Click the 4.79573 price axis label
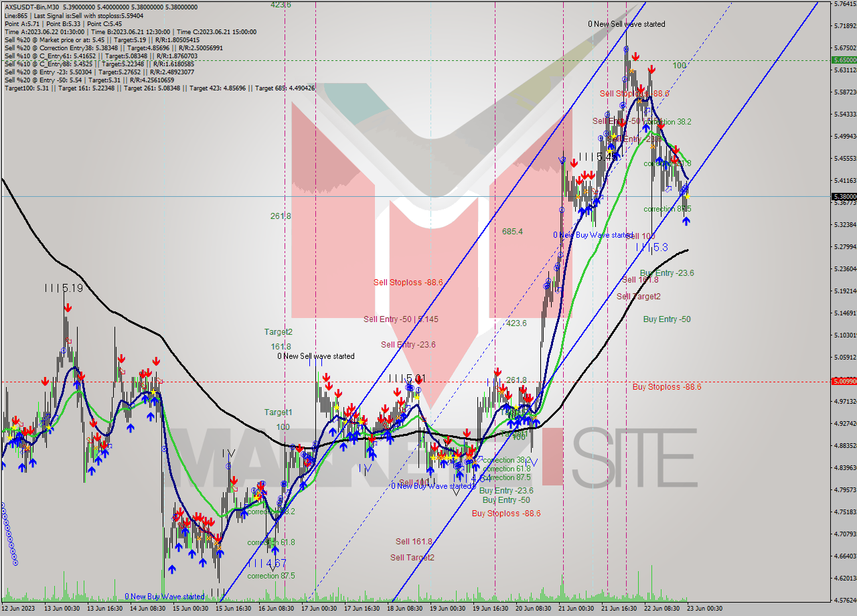Viewport: 857px width, 616px height. [845, 489]
